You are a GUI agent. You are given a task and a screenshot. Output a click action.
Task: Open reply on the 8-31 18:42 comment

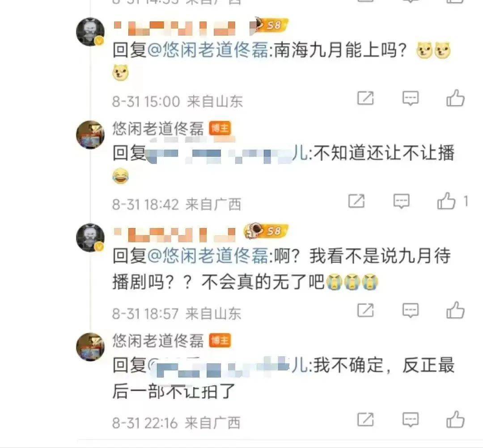(x=402, y=201)
